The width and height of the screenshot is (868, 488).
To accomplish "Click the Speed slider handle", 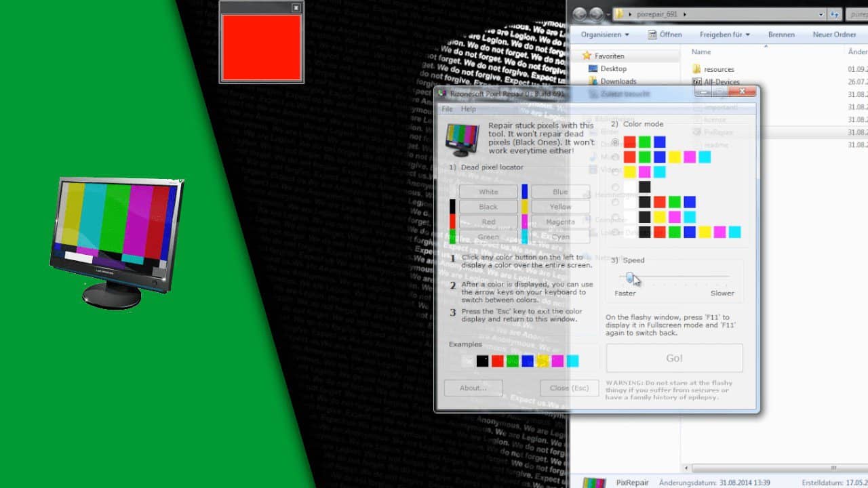I will 630,277.
